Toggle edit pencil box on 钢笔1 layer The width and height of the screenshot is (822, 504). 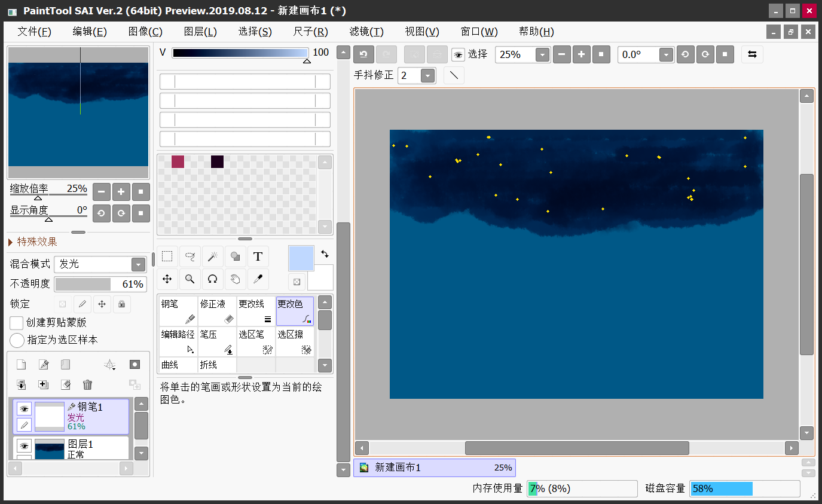point(24,424)
